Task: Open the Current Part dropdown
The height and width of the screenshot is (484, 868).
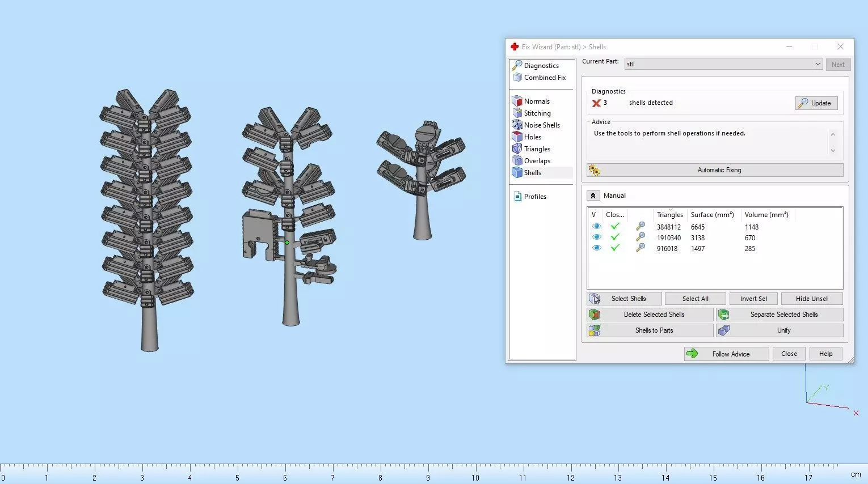Action: click(x=723, y=64)
